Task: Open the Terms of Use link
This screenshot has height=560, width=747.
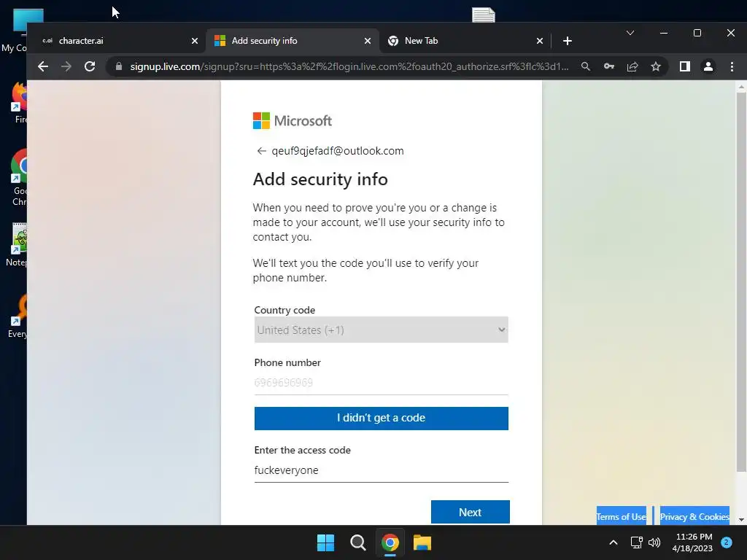Action: pos(621,516)
